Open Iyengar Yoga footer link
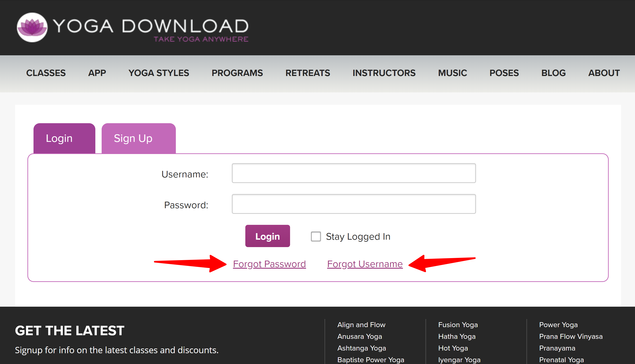 coord(459,360)
